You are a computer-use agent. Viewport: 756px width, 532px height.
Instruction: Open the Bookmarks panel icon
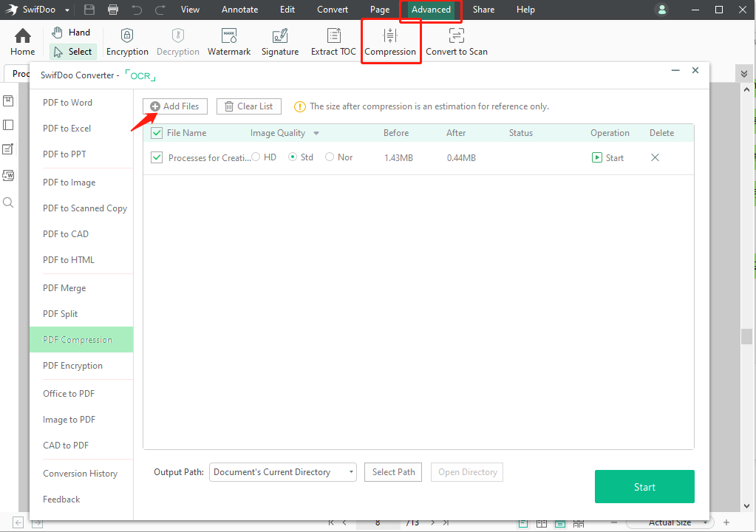9,100
